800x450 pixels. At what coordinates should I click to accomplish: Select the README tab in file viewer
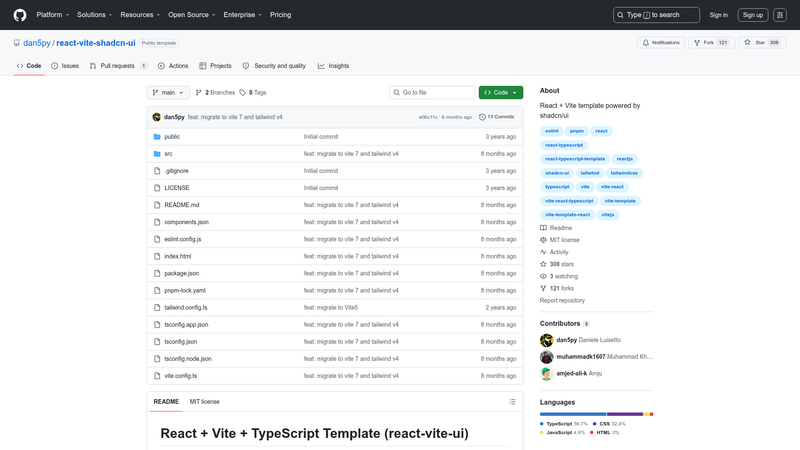tap(166, 402)
